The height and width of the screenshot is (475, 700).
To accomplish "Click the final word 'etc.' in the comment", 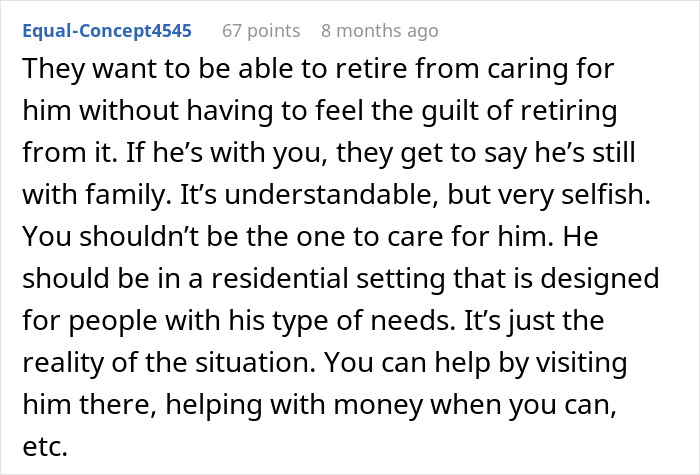I will click(x=45, y=446).
